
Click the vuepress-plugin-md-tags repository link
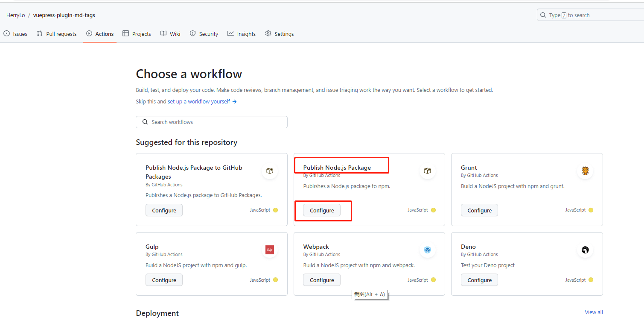64,15
